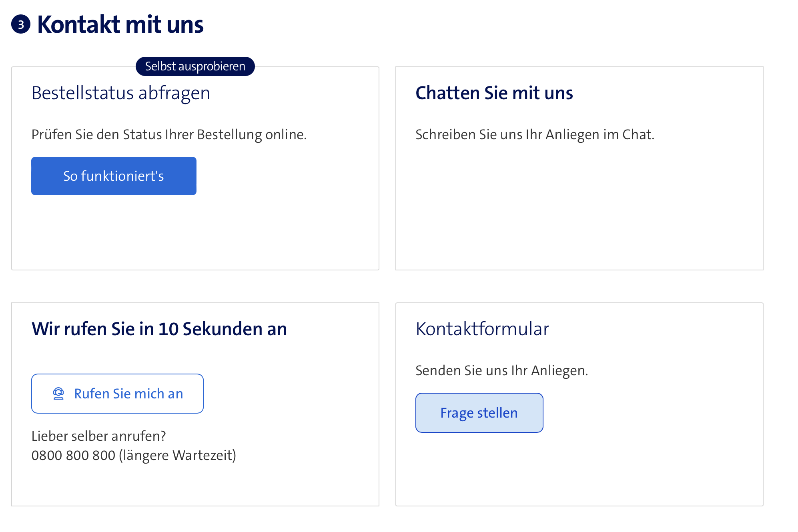Screen dimensions: 798x532
Task: Click the "Prüfen Sie den Status" description text
Action: 169,134
